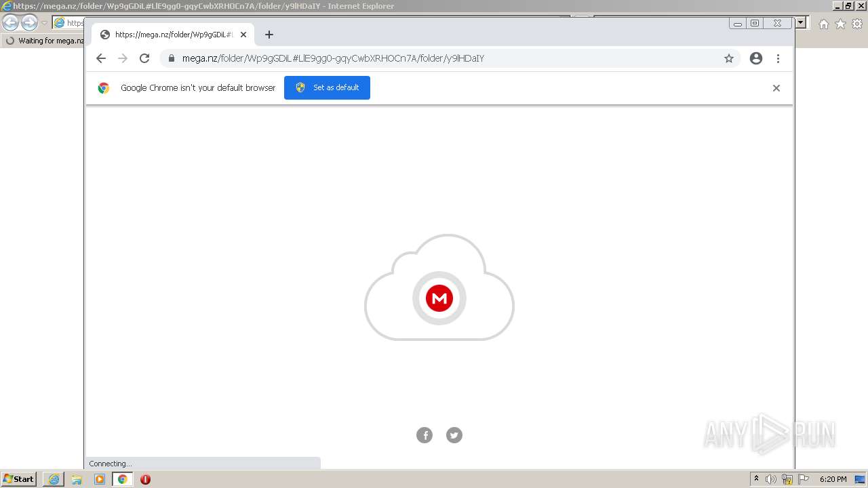Select the mega.nz folder tab in Chrome
The width and height of the screenshot is (868, 488).
tap(173, 35)
